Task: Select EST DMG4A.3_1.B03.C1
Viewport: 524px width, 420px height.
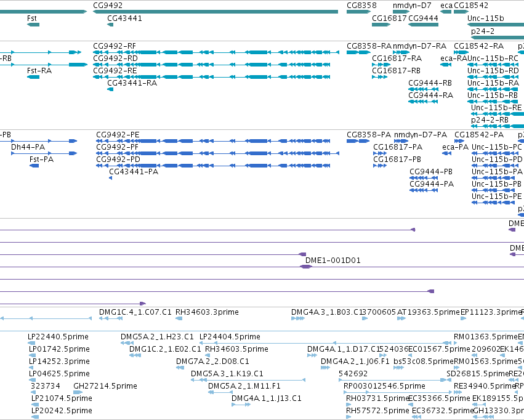Action: [327, 312]
